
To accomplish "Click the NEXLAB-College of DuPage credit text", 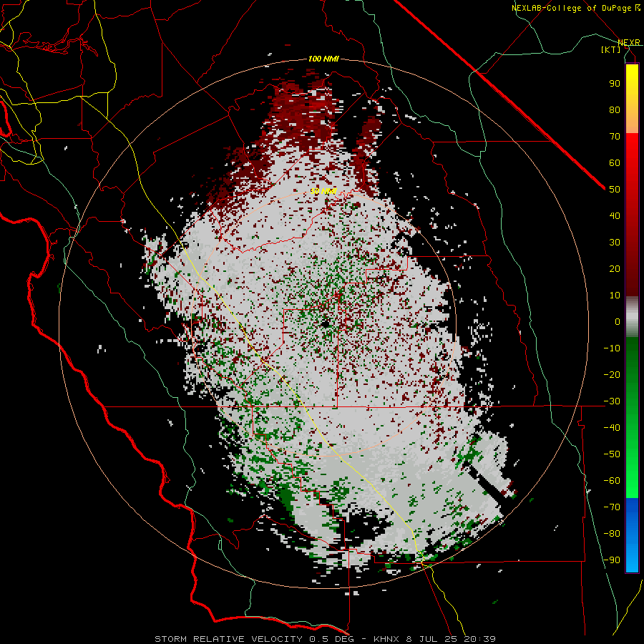I will (576, 8).
